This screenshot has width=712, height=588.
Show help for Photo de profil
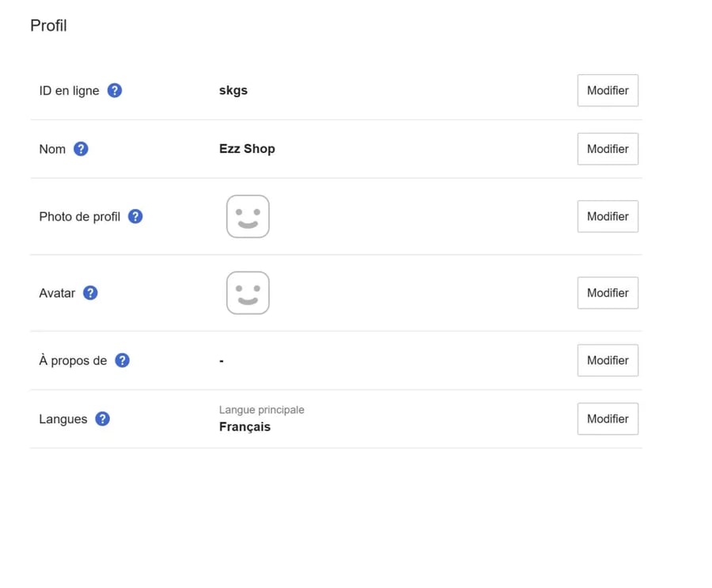(x=135, y=216)
